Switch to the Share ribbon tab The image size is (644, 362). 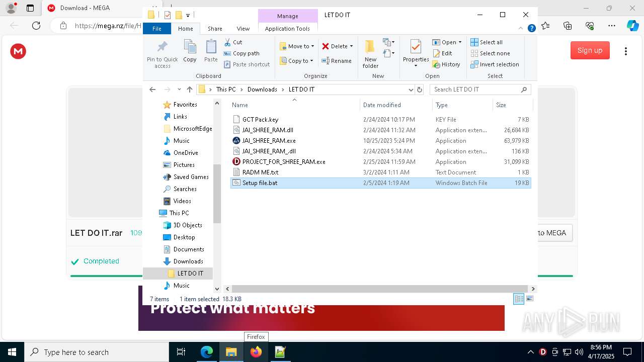(x=215, y=29)
